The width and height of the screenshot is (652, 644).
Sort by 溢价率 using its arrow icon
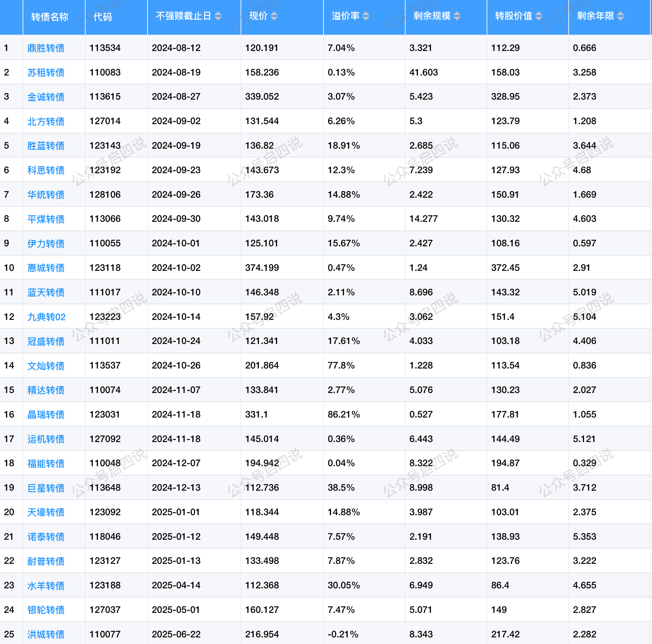366,16
